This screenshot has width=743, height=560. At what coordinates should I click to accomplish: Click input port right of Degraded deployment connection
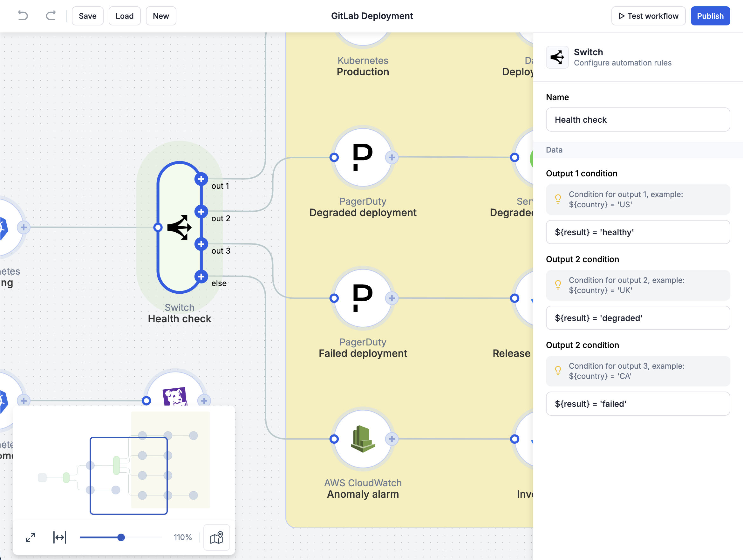point(514,157)
